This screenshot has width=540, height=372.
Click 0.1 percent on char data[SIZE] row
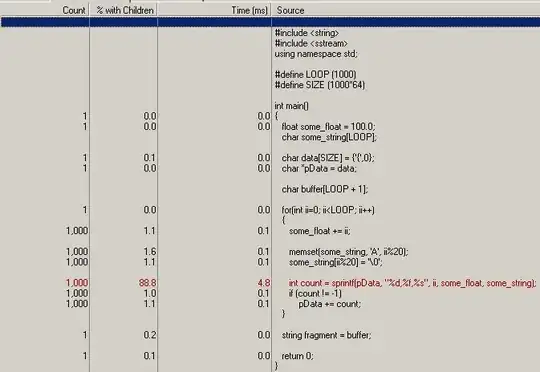click(x=150, y=158)
